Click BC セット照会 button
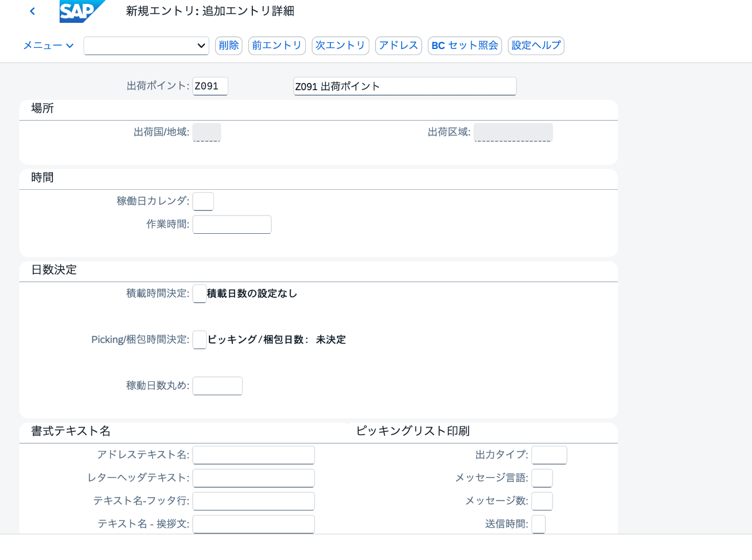Screen dimensions: 752x560 point(465,46)
